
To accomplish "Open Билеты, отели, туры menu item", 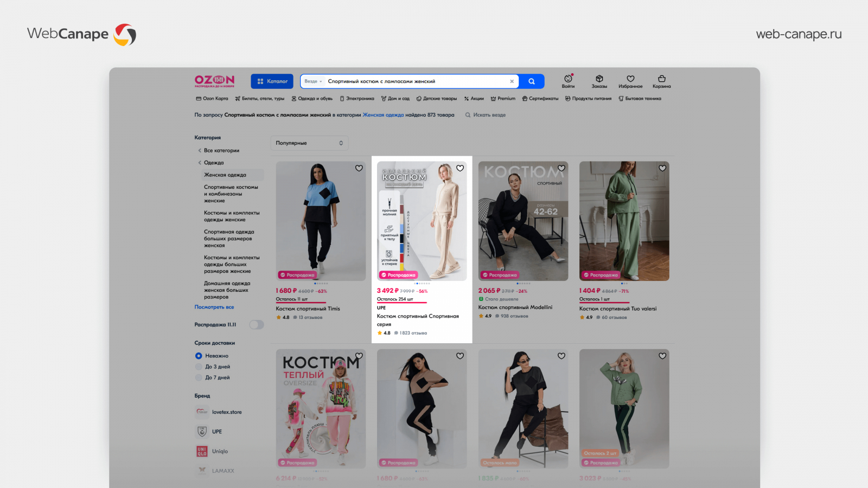I will (260, 99).
